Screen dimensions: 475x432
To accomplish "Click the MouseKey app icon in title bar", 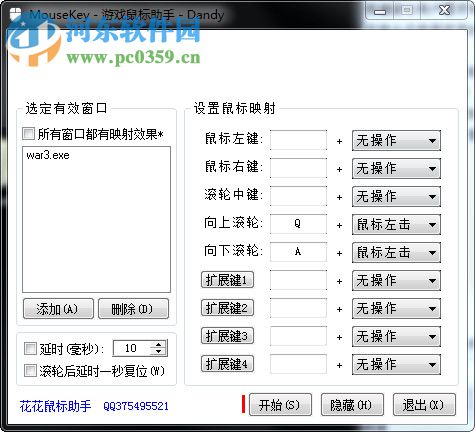I will [x=15, y=15].
